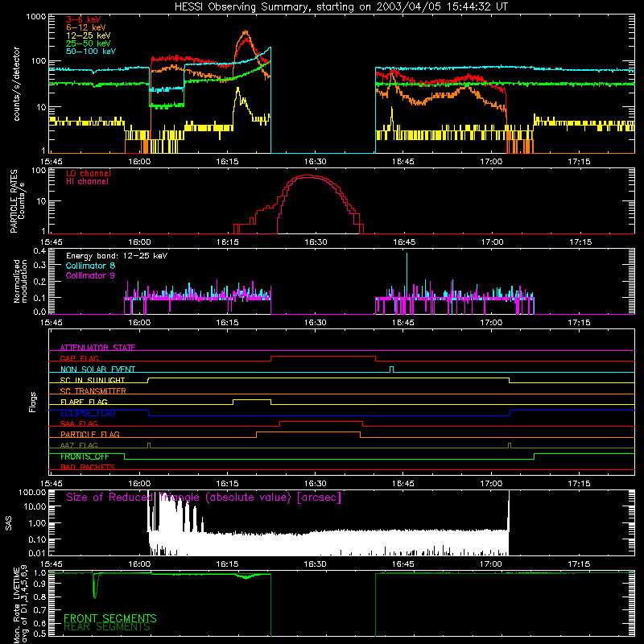Click the ECLIPSE_FLAG label
Screen dimensions: 644x644
tap(88, 413)
